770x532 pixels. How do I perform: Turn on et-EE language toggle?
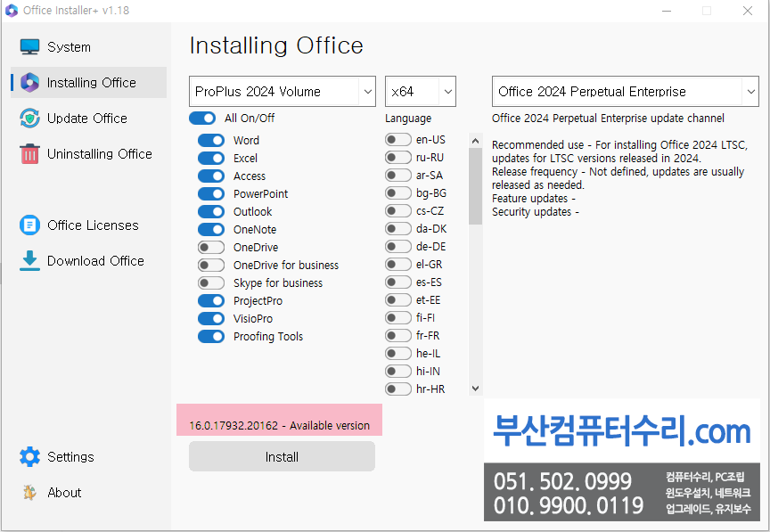[x=398, y=299]
